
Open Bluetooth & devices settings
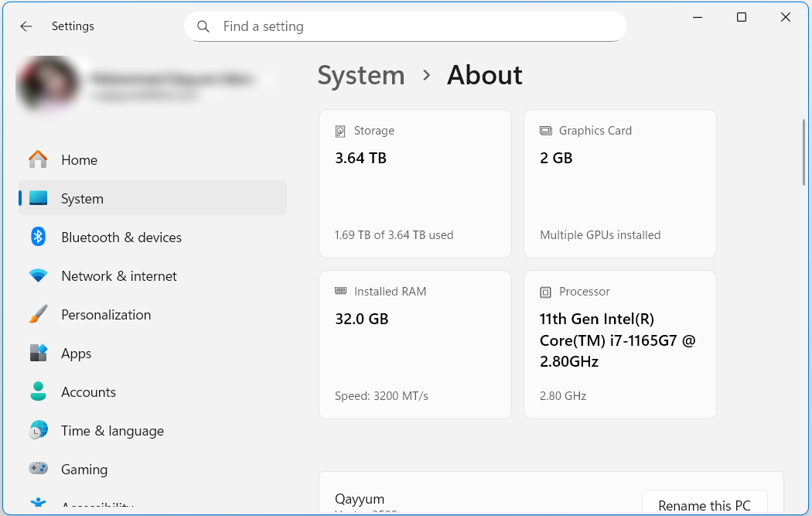pyautogui.click(x=152, y=237)
